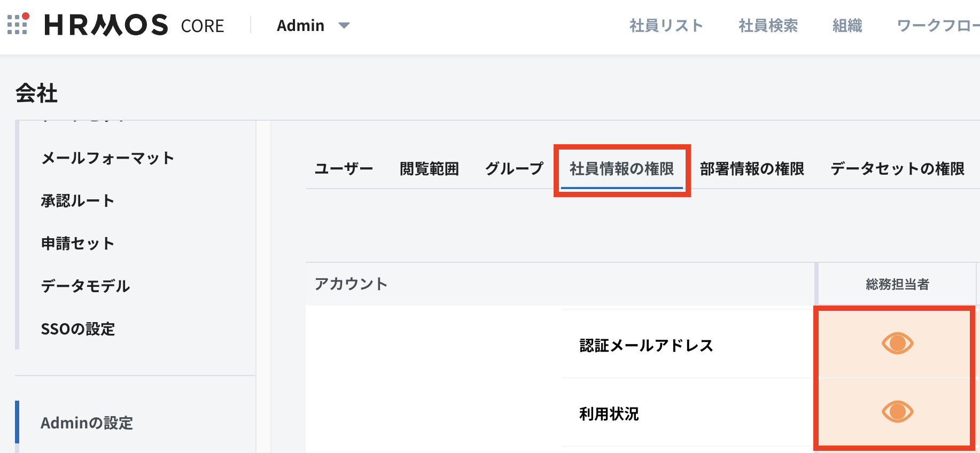Open 申請セット in the sidebar
This screenshot has width=980, height=453.
[x=77, y=244]
